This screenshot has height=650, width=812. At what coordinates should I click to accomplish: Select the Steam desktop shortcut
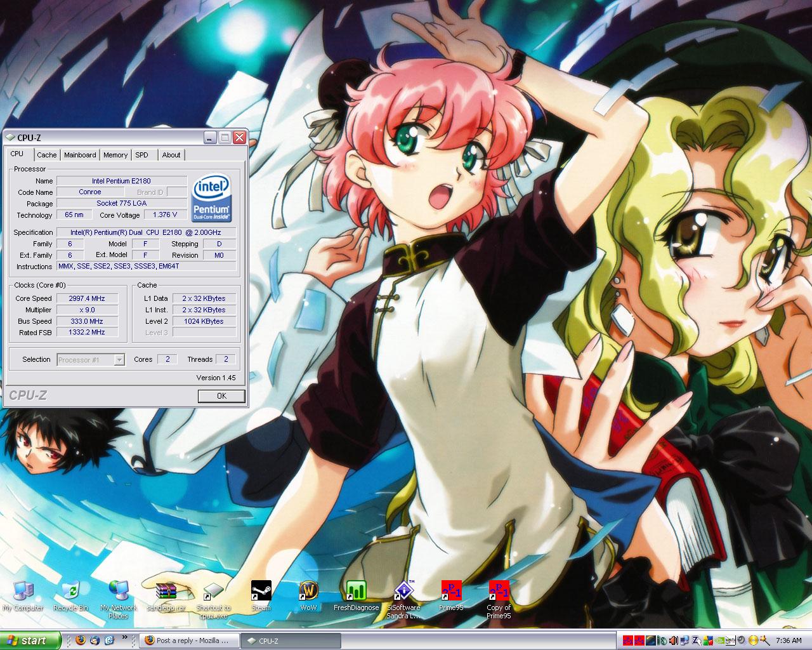[261, 596]
